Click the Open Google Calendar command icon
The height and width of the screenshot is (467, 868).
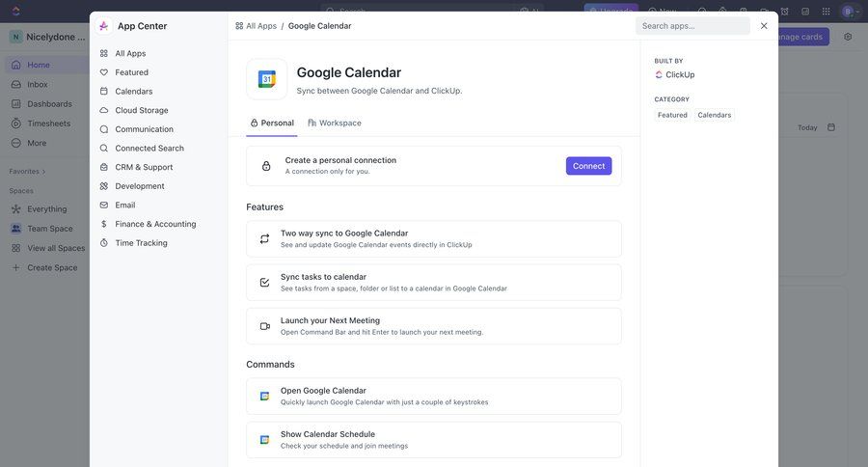[264, 397]
